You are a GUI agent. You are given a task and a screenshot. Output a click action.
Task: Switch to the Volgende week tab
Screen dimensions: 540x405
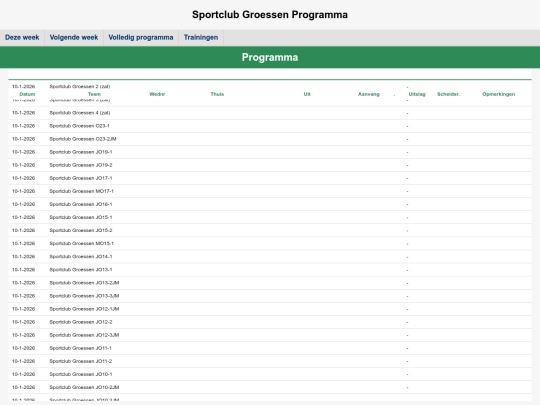point(74,38)
